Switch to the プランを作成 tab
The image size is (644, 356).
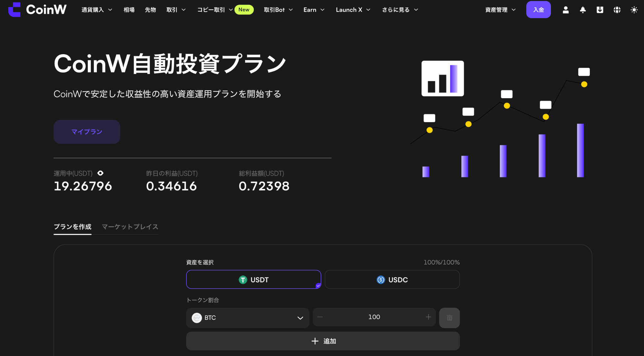[72, 227]
